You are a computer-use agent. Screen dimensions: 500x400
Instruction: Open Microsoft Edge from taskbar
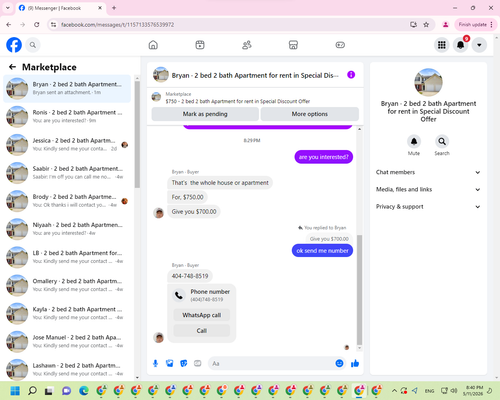(84, 390)
